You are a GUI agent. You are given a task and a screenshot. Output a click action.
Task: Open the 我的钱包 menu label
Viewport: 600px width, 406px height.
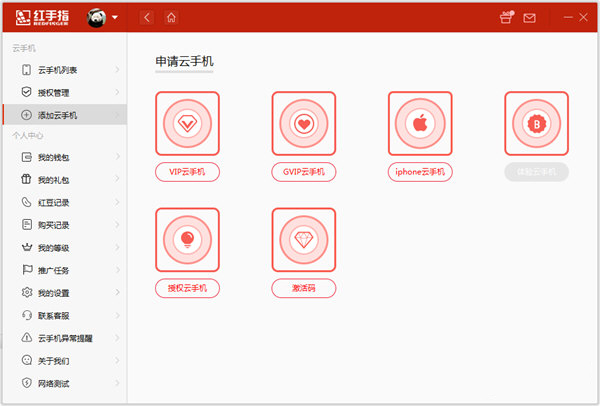[53, 157]
